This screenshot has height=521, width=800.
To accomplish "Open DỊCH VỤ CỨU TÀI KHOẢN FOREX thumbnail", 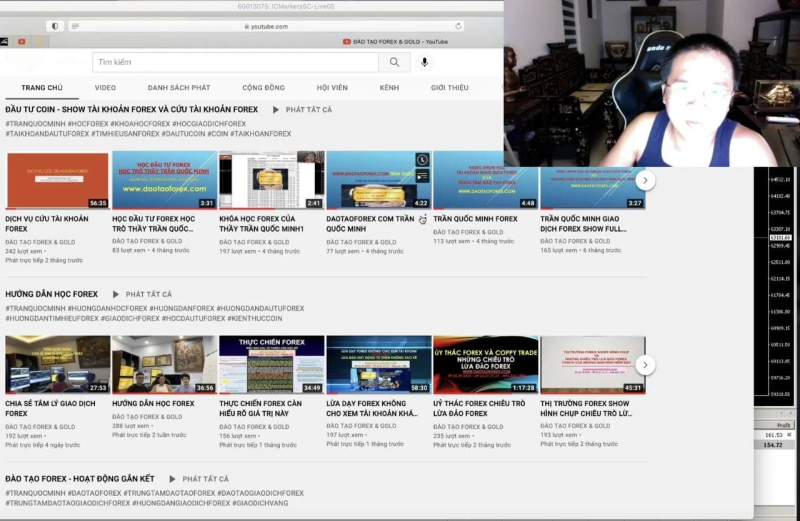I will [58, 180].
